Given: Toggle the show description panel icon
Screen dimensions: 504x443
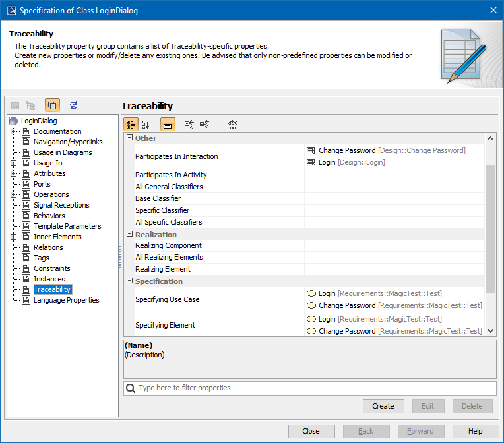Looking at the screenshot, I should point(168,124).
